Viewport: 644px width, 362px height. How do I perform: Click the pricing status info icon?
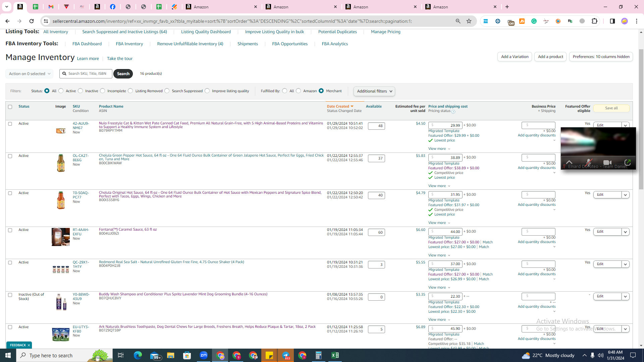coord(453,112)
